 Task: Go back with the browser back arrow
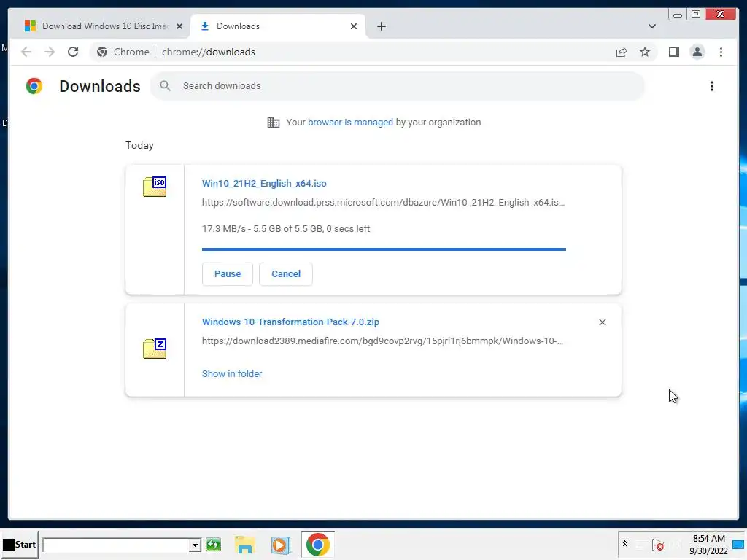(26, 52)
